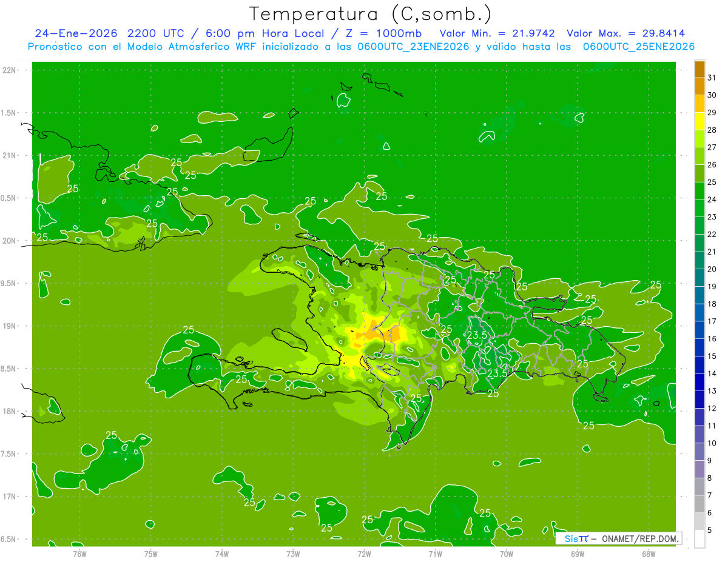Click the "25" label on the color scale
This screenshot has width=728, height=562.
point(712,182)
